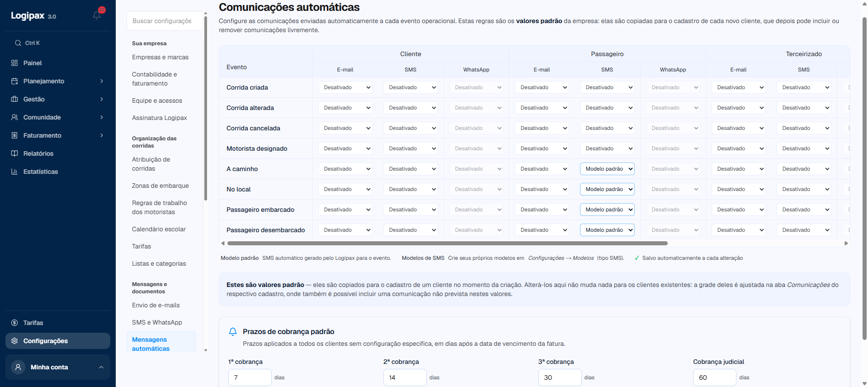The width and height of the screenshot is (868, 387).
Task: Open Empresas e marcas settings
Action: click(x=160, y=57)
